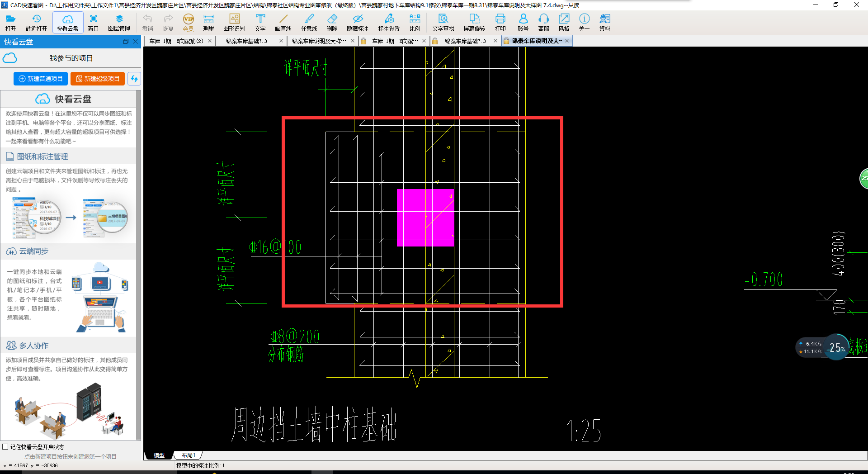
Task: Switch to the 模型 model space tab
Action: tap(159, 455)
